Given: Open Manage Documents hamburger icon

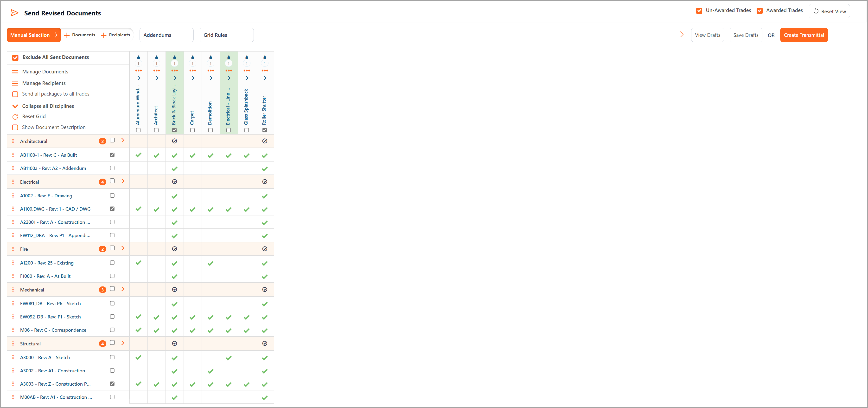Looking at the screenshot, I should click(15, 72).
